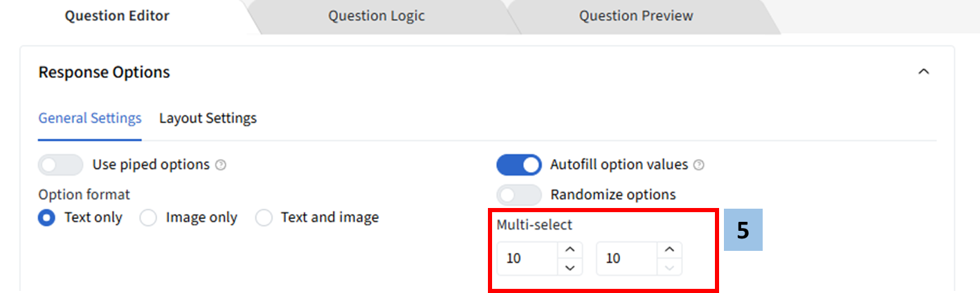Choose the Image only option format

click(x=148, y=218)
